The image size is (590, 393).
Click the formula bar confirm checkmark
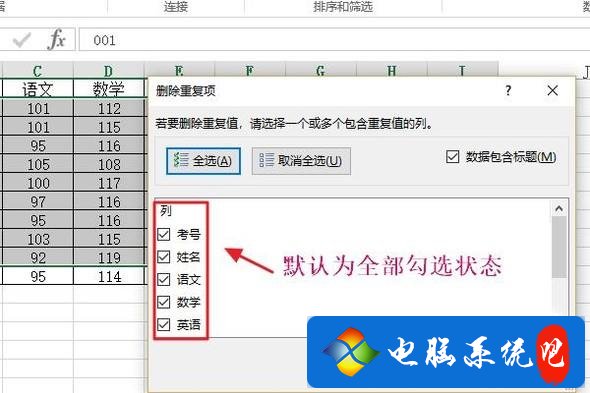[21, 40]
